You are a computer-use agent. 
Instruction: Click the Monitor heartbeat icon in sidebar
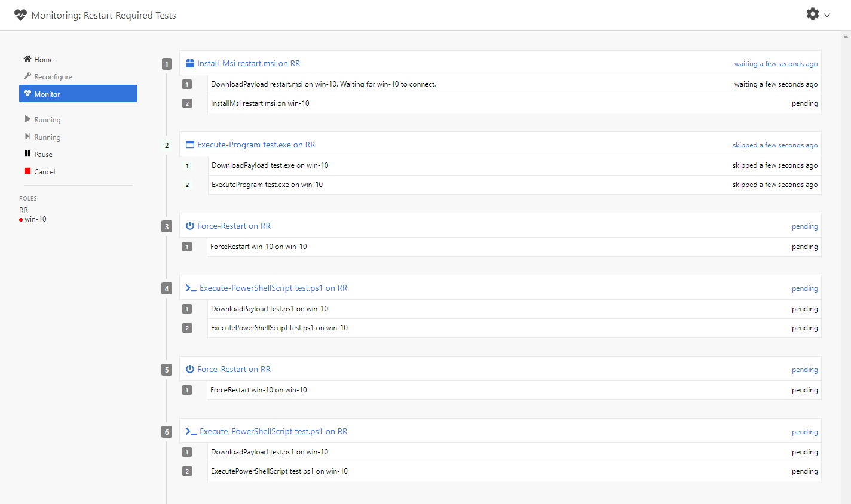point(27,93)
